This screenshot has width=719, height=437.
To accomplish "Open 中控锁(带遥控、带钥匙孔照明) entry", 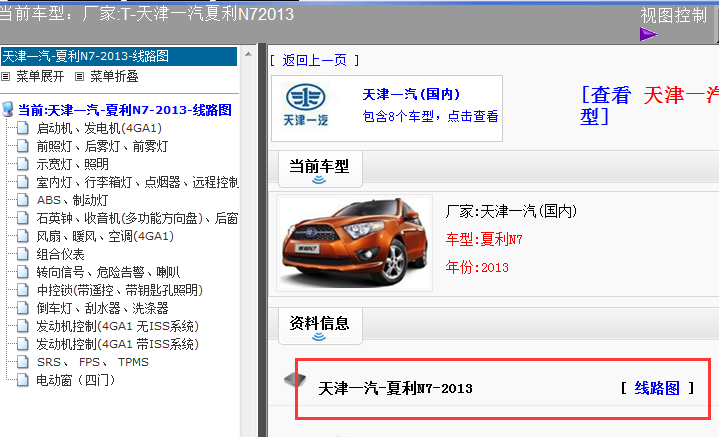I will click(x=120, y=290).
